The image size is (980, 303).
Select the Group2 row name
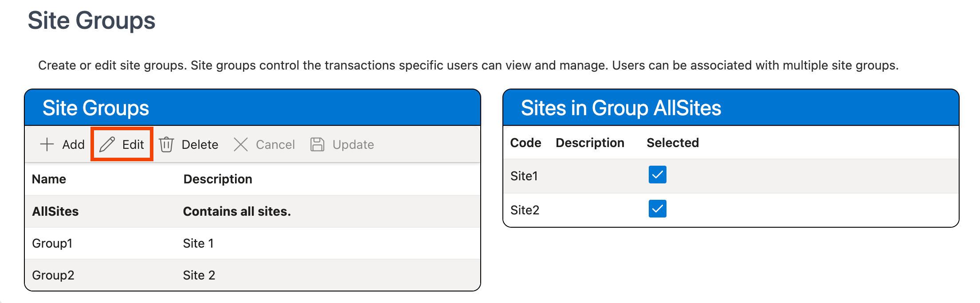[53, 275]
